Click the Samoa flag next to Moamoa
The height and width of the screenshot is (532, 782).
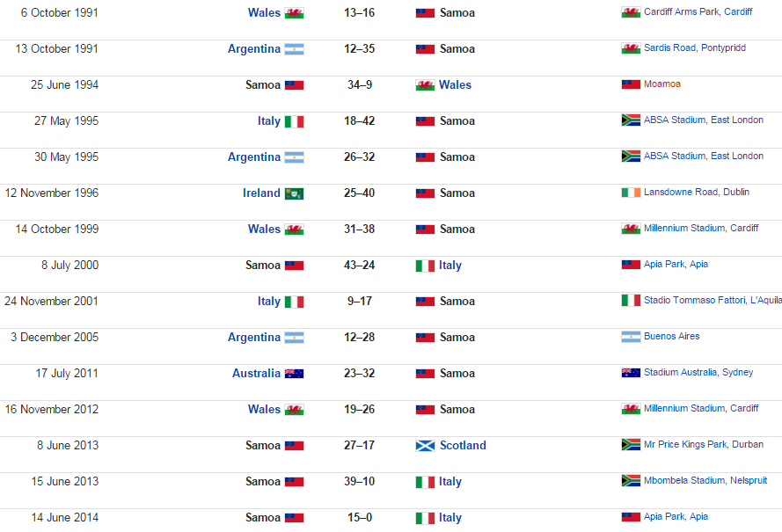tap(631, 84)
